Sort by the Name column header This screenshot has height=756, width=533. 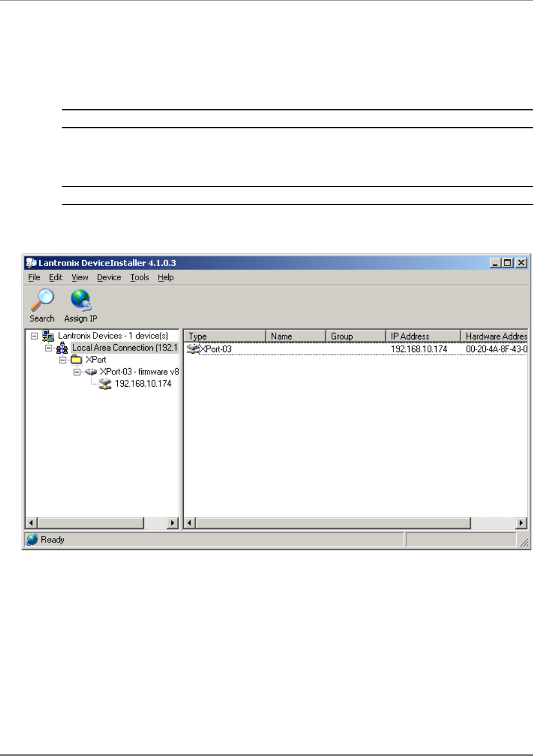(x=296, y=336)
